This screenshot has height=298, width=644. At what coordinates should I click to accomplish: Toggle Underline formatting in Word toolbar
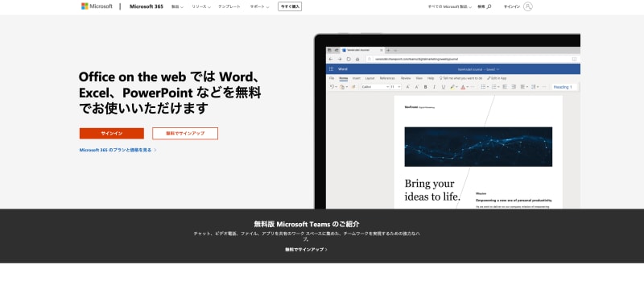pyautogui.click(x=444, y=87)
